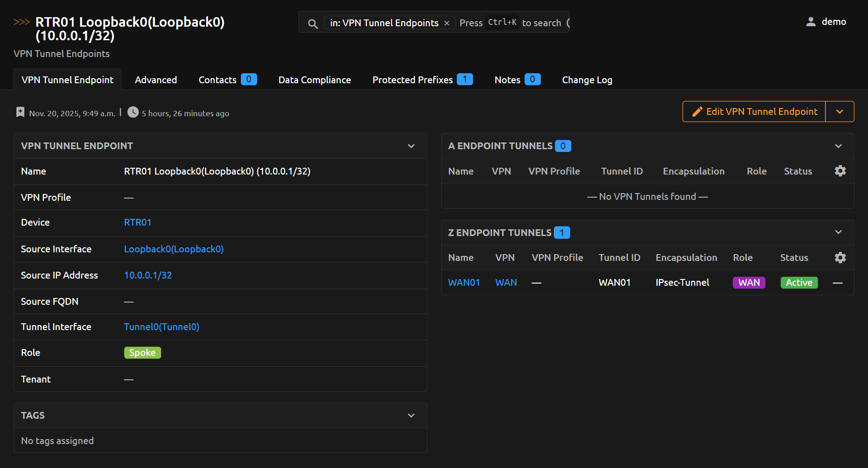Collapse the Z Endpoint Tunnels panel
Screen dimensions: 868x468
(x=838, y=232)
